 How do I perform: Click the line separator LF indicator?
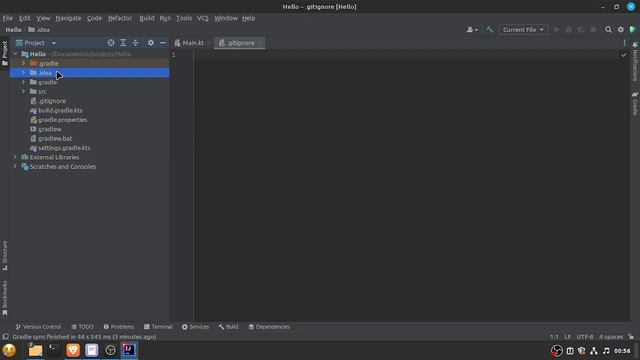(x=567, y=337)
